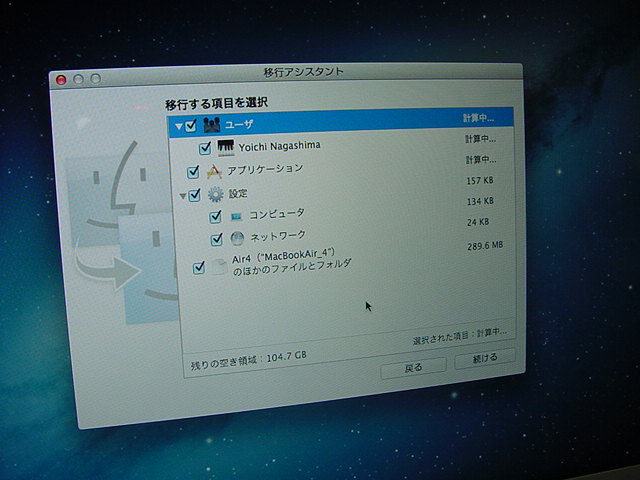Disable the コンピュータ checkbox
Screen dimensions: 640x480
(215, 217)
